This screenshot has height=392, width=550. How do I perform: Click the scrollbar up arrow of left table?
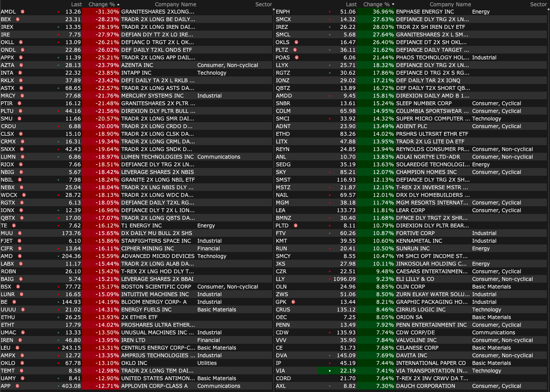273,9
